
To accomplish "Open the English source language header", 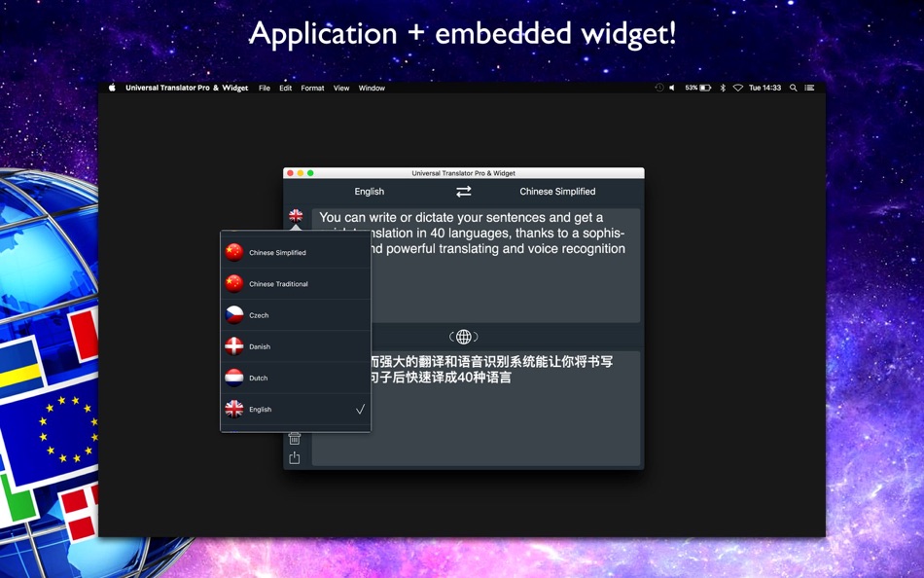I will point(369,191).
